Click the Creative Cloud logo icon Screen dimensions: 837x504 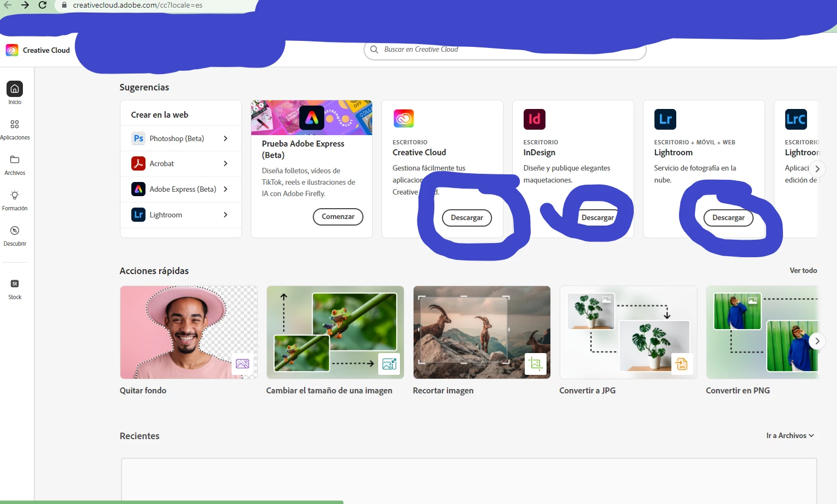coord(12,50)
